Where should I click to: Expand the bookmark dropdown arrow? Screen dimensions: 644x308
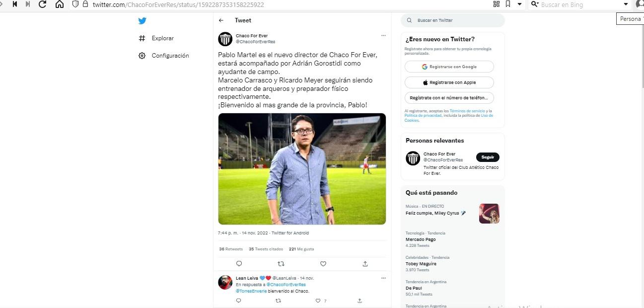click(520, 4)
